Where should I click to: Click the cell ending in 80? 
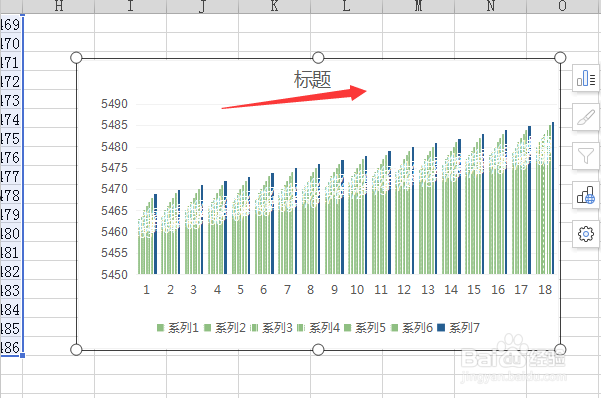click(11, 234)
